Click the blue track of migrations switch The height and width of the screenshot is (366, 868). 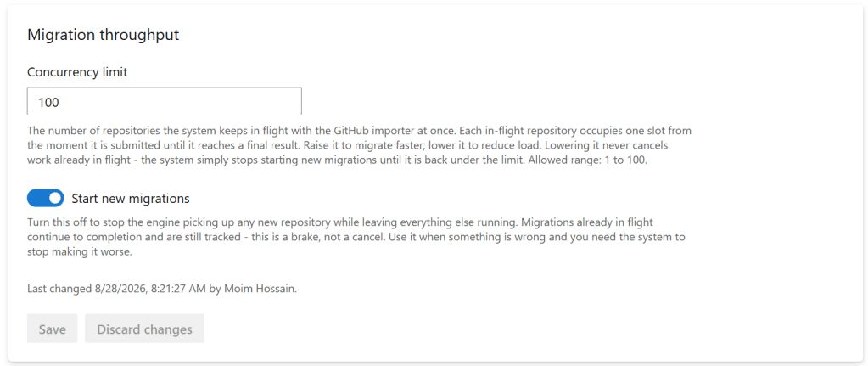click(x=37, y=198)
